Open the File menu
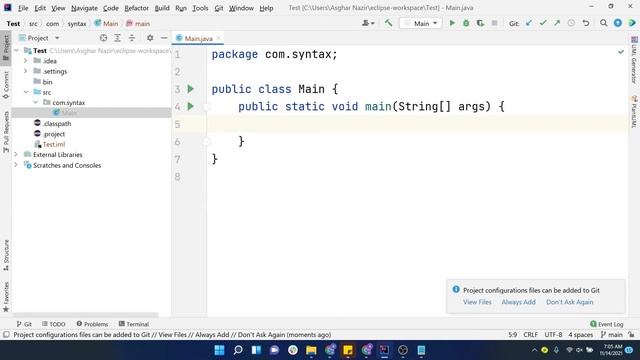Image resolution: width=640 pixels, height=360 pixels. click(23, 8)
